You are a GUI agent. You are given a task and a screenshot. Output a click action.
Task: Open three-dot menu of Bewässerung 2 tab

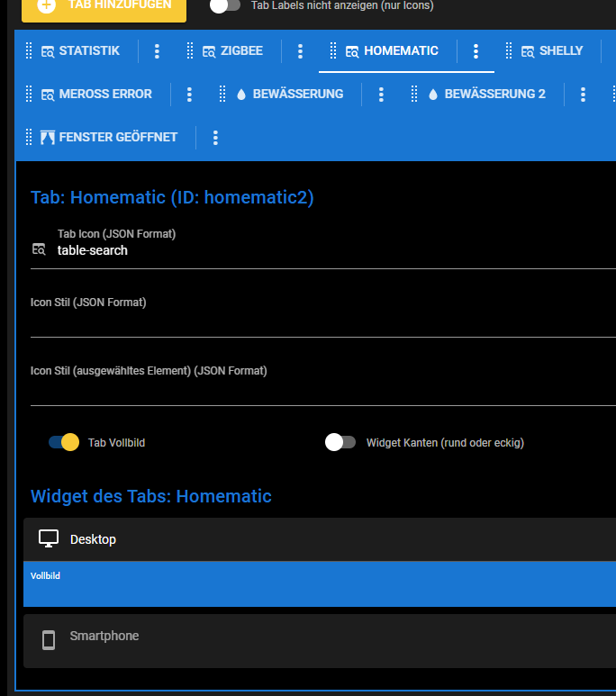[x=584, y=95]
